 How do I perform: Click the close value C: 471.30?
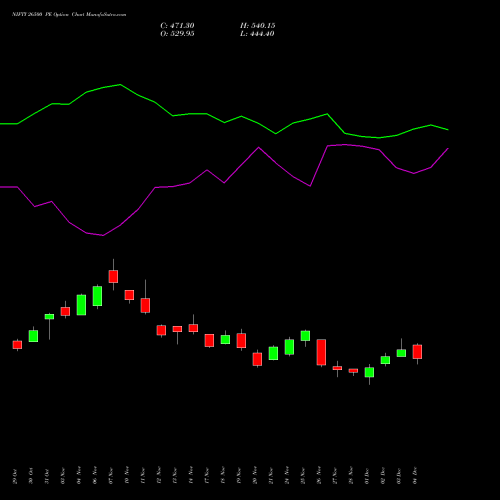pos(177,26)
